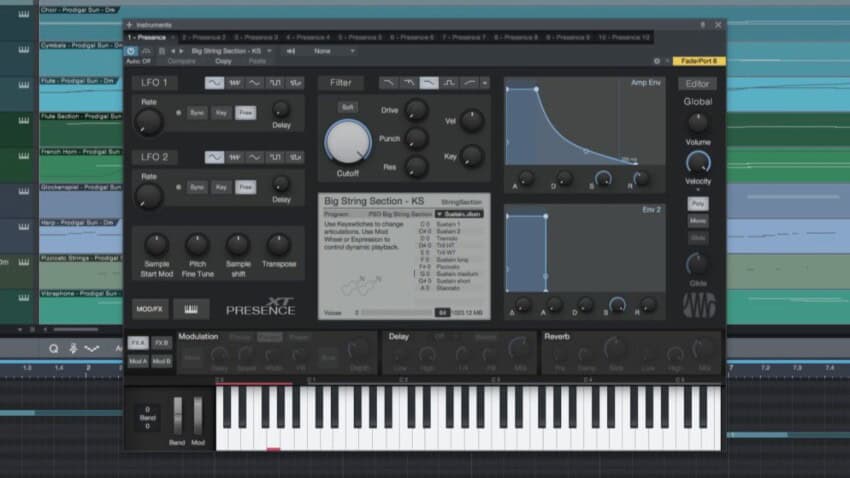Click the filter Drive knob
This screenshot has height=478, width=850.
[416, 110]
